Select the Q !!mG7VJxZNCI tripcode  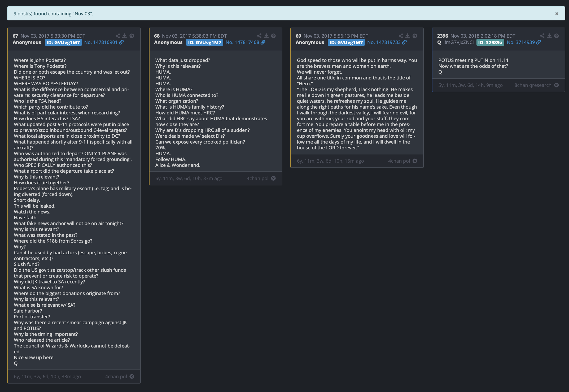click(455, 42)
